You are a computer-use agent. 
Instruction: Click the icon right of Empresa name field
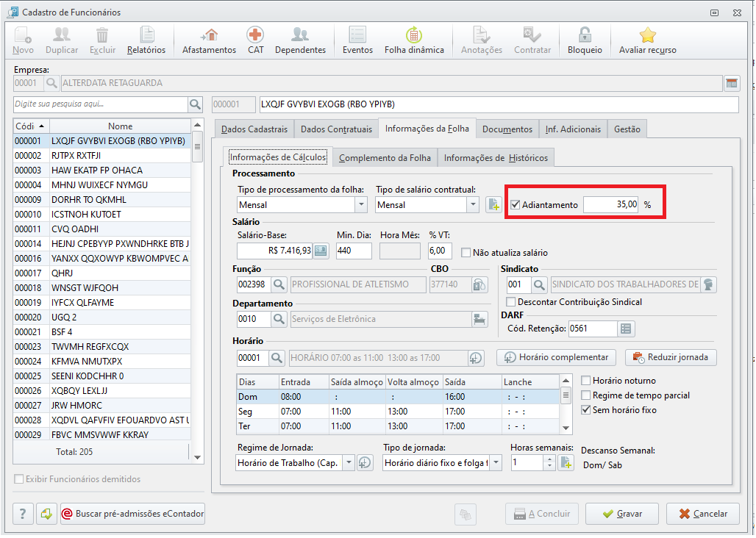pyautogui.click(x=732, y=83)
